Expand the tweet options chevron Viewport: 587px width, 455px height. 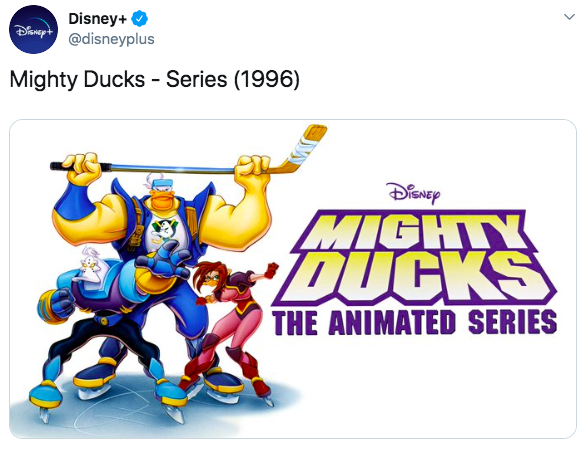tap(569, 17)
